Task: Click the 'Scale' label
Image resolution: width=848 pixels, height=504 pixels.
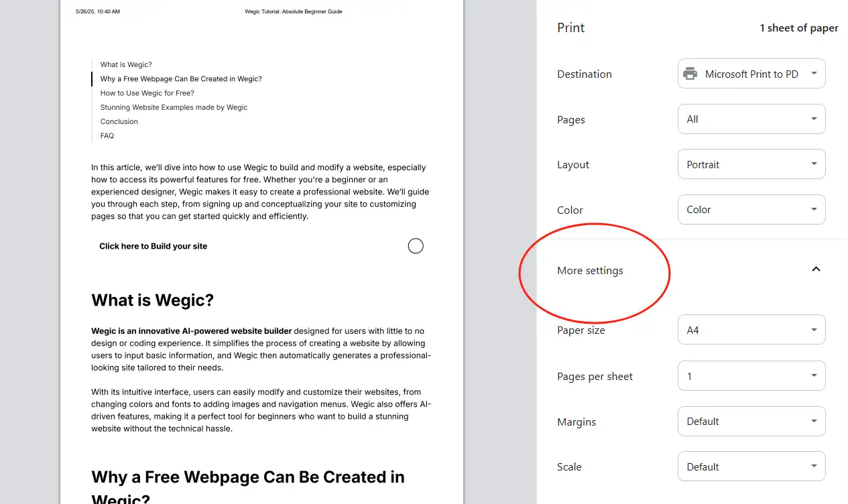Action: pos(569,467)
